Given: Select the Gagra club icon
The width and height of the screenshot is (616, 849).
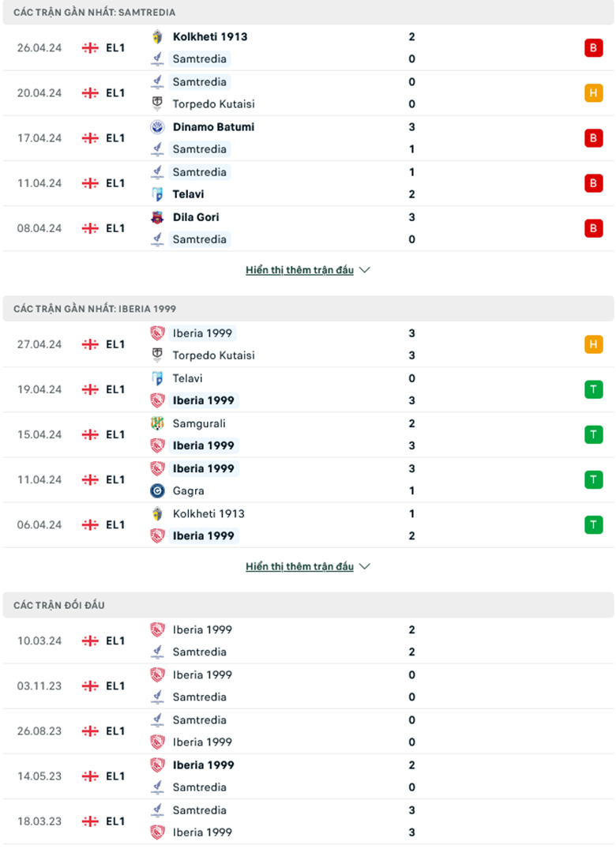Looking at the screenshot, I should 157,490.
